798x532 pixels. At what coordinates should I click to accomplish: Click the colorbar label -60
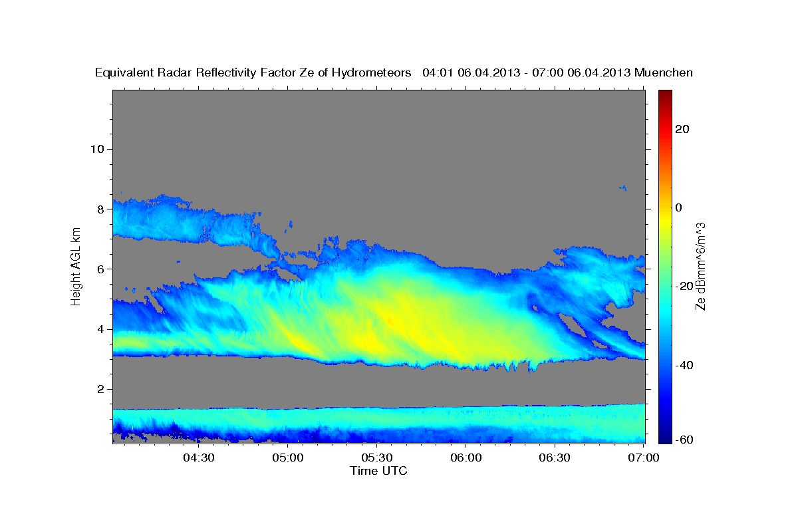click(x=685, y=440)
